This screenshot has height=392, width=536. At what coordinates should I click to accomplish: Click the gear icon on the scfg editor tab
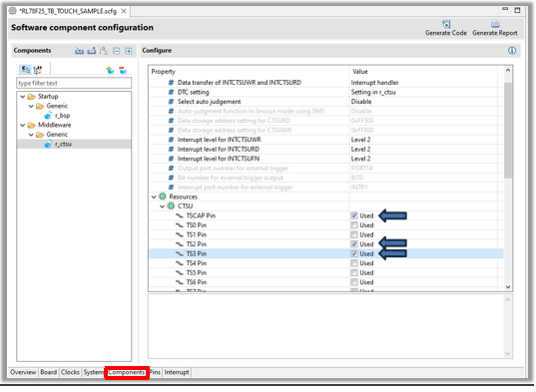13,11
